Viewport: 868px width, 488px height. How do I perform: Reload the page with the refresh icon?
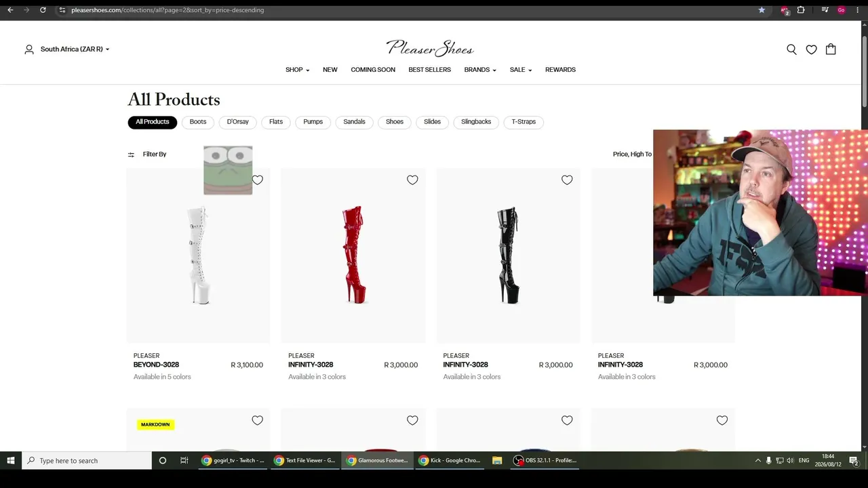tap(43, 10)
